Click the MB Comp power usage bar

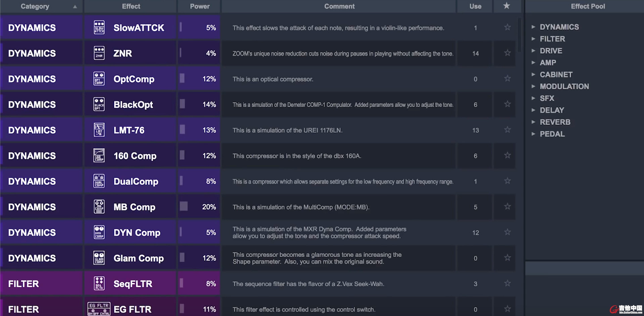pyautogui.click(x=184, y=207)
